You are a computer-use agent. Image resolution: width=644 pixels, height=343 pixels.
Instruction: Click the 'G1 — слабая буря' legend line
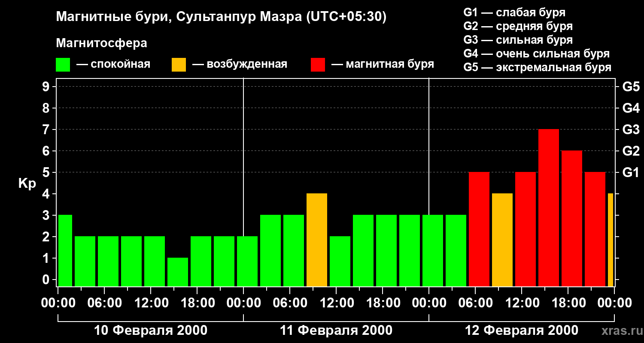[514, 12]
